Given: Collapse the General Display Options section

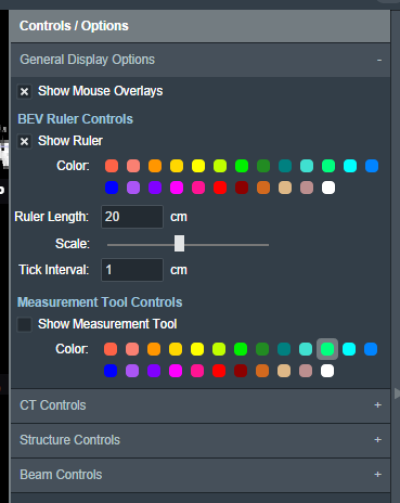Looking at the screenshot, I should [x=200, y=60].
